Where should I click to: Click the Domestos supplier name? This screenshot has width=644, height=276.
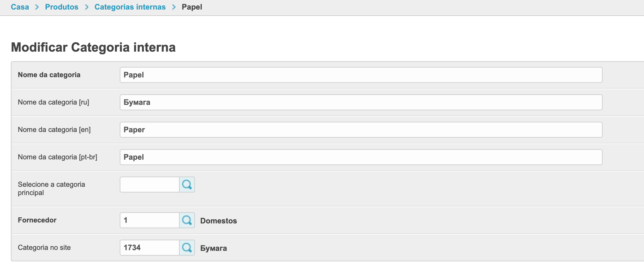click(218, 221)
